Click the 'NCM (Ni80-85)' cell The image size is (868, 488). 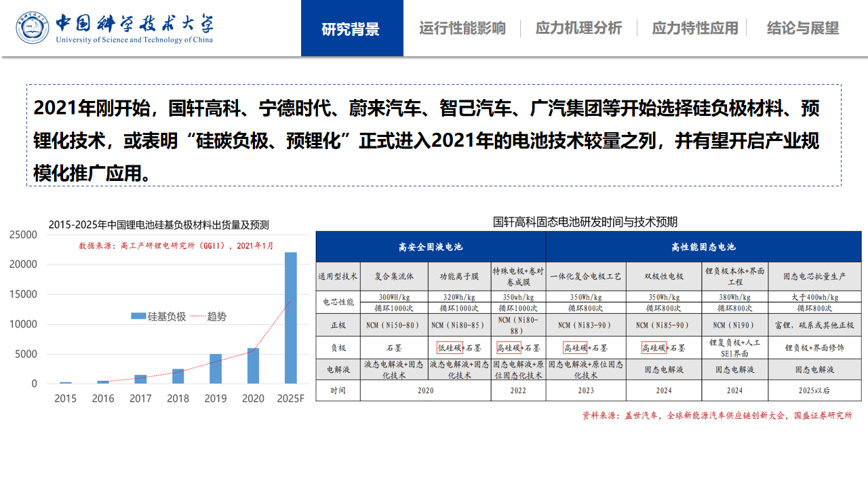pyautogui.click(x=460, y=325)
